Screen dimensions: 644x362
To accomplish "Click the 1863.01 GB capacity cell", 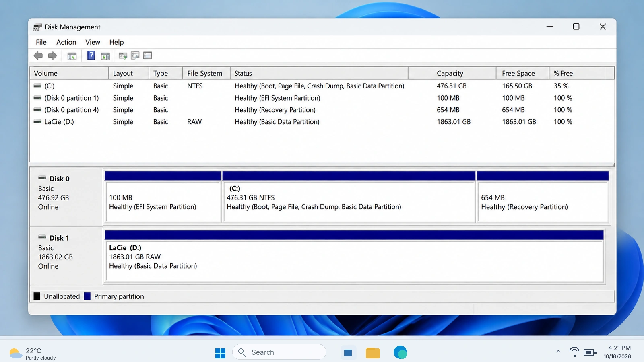I will point(454,122).
